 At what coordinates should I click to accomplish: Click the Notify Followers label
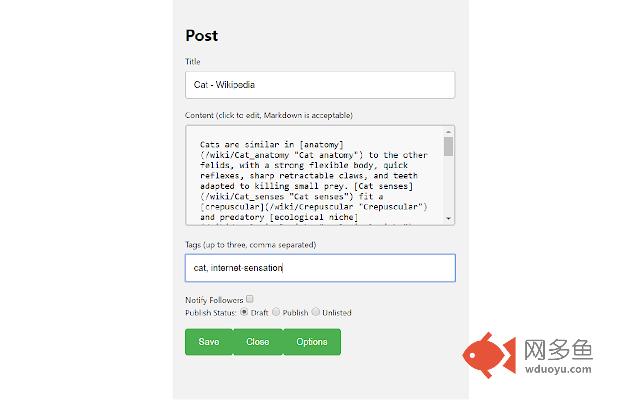pyautogui.click(x=214, y=300)
